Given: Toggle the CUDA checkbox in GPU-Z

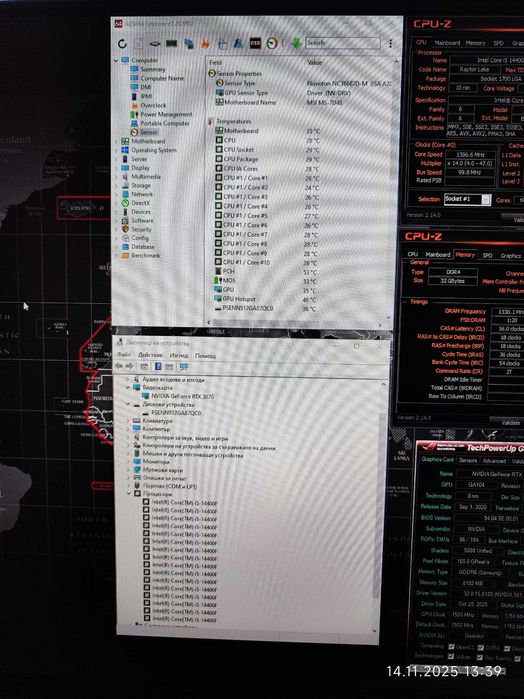Looking at the screenshot, I should click(x=481, y=647).
